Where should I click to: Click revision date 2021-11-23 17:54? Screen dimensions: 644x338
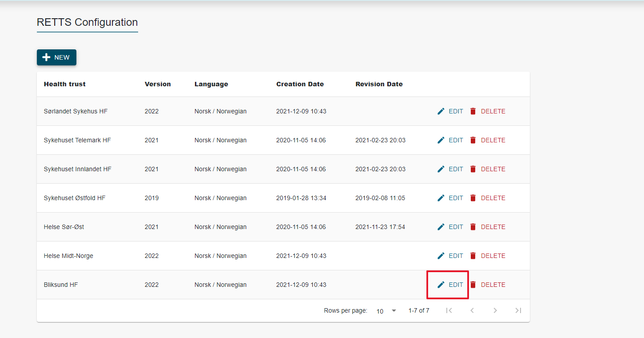pos(380,227)
